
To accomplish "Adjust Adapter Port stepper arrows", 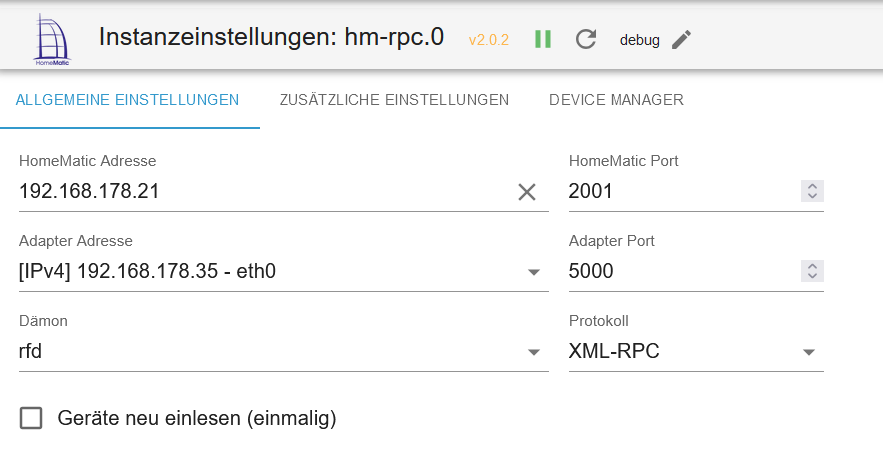I will pos(812,271).
